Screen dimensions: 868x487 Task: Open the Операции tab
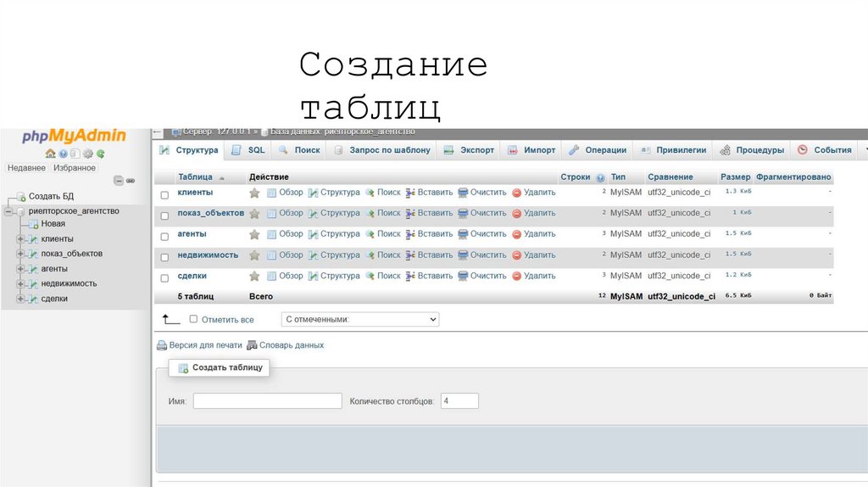pos(598,150)
